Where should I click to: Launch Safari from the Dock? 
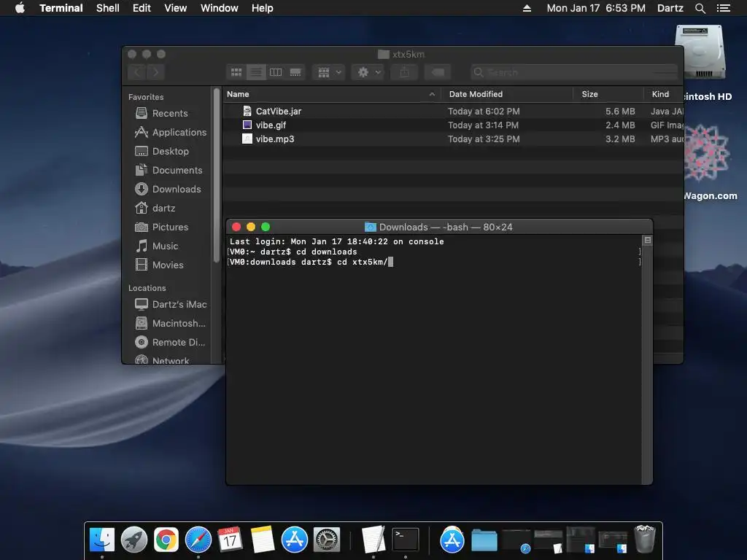pyautogui.click(x=198, y=540)
